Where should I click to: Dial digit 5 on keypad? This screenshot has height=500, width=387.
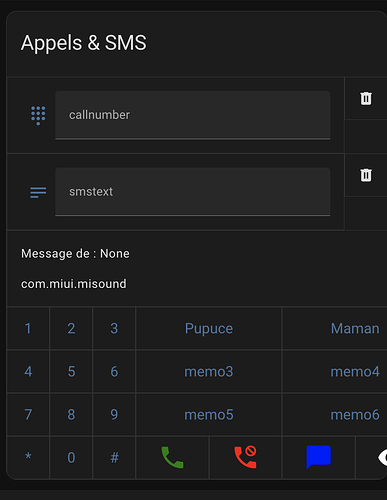click(x=71, y=371)
